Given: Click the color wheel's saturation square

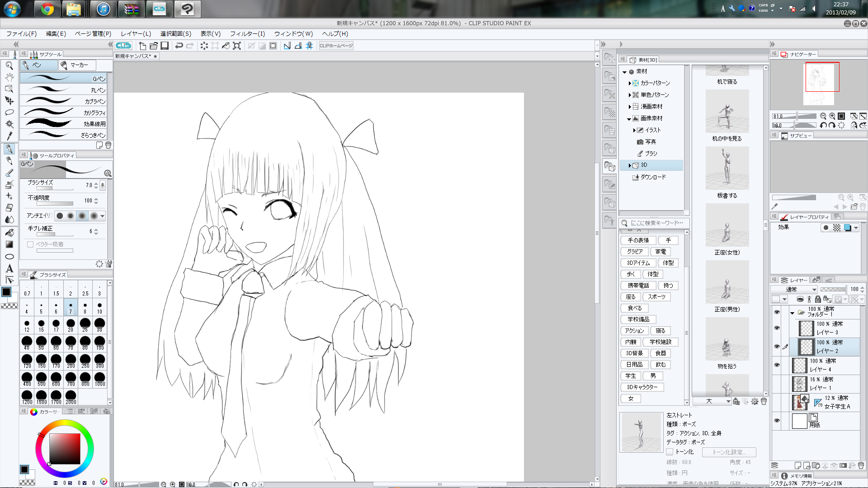Looking at the screenshot, I should [x=65, y=448].
